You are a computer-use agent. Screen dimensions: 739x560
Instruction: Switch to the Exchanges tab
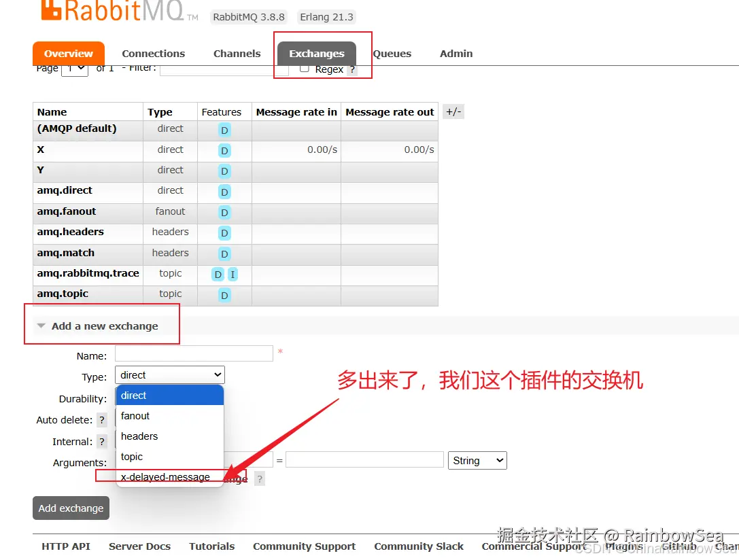pos(317,54)
